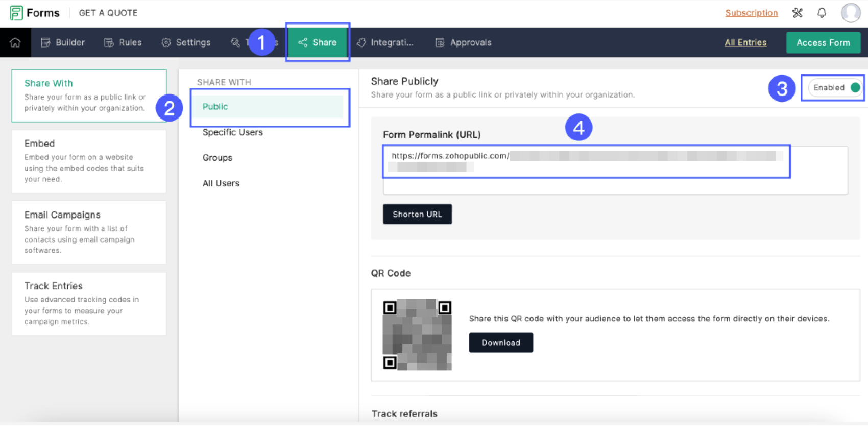
Task: Open the All Entries link
Action: pos(745,42)
